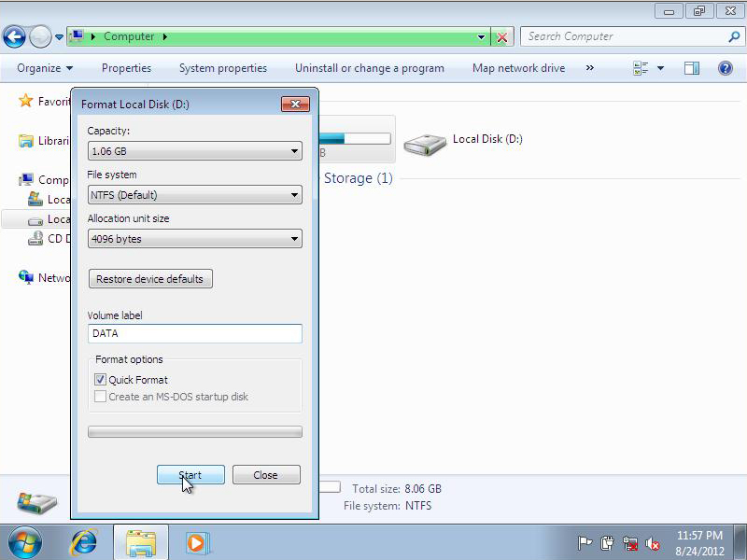Open the address bar history dropdown
The width and height of the screenshot is (747, 560).
point(481,36)
